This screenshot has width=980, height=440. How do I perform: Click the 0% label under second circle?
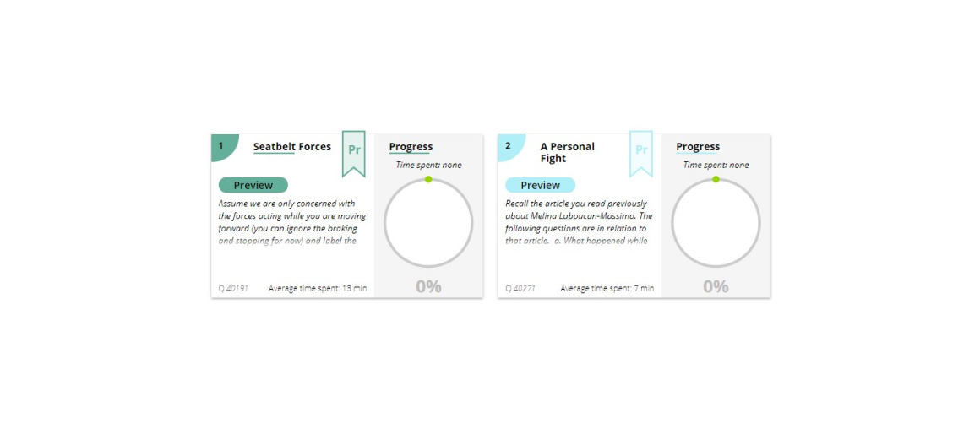tap(716, 286)
